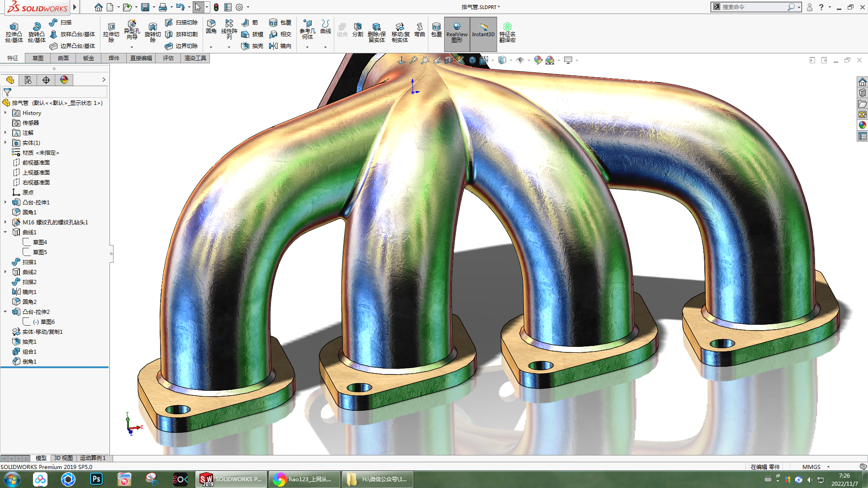The image size is (868, 488).
Task: Collapse the 曲线1 tree node
Action: point(5,232)
